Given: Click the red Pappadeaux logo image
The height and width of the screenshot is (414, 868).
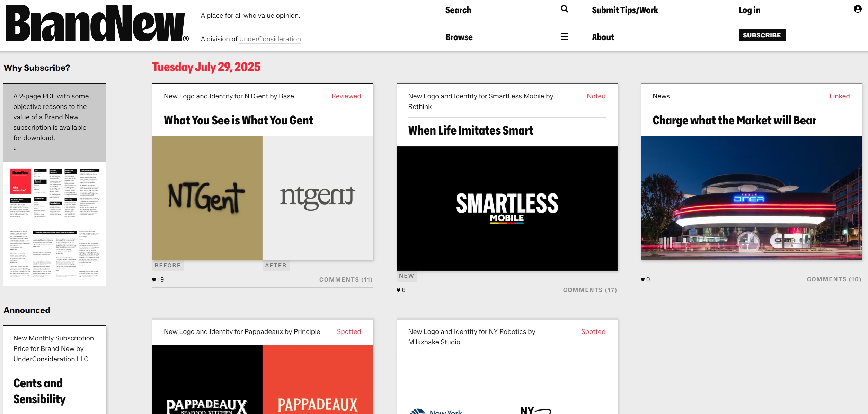Looking at the screenshot, I should [x=318, y=379].
